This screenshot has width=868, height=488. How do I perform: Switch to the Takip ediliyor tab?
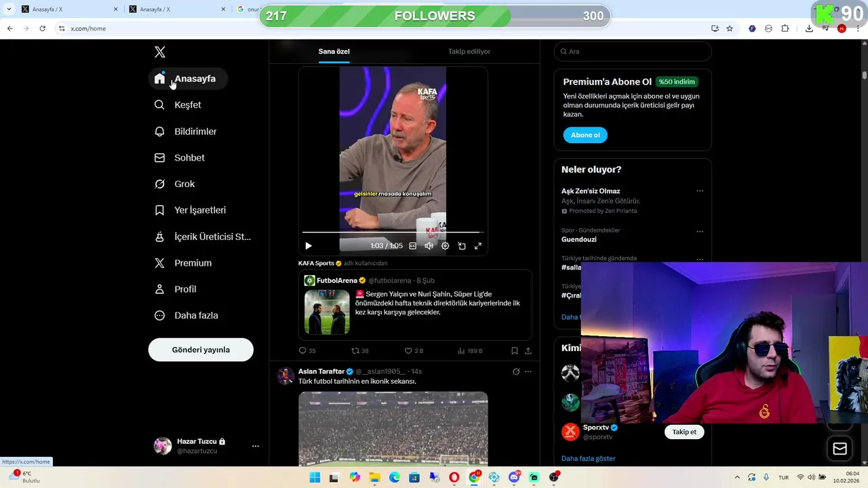coord(469,52)
